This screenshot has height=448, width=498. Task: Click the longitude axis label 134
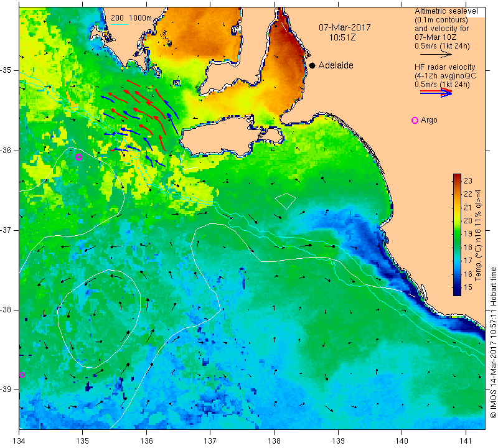tap(19, 441)
